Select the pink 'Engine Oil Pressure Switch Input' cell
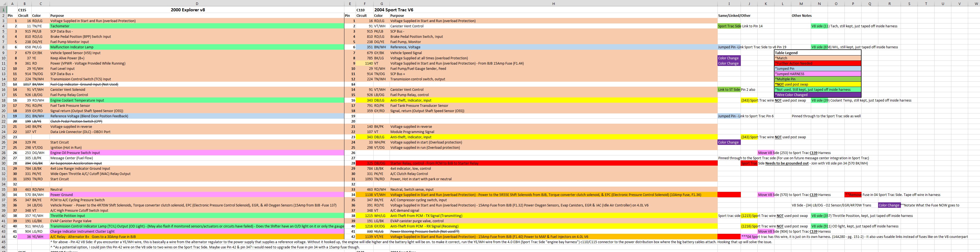Screen dimensions: 980x252 click(x=197, y=153)
